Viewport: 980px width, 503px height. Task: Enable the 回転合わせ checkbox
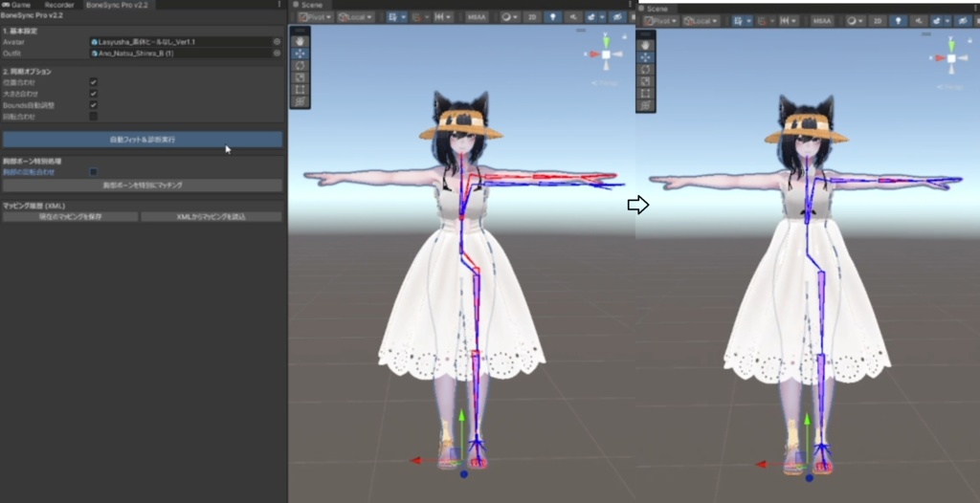coord(93,117)
